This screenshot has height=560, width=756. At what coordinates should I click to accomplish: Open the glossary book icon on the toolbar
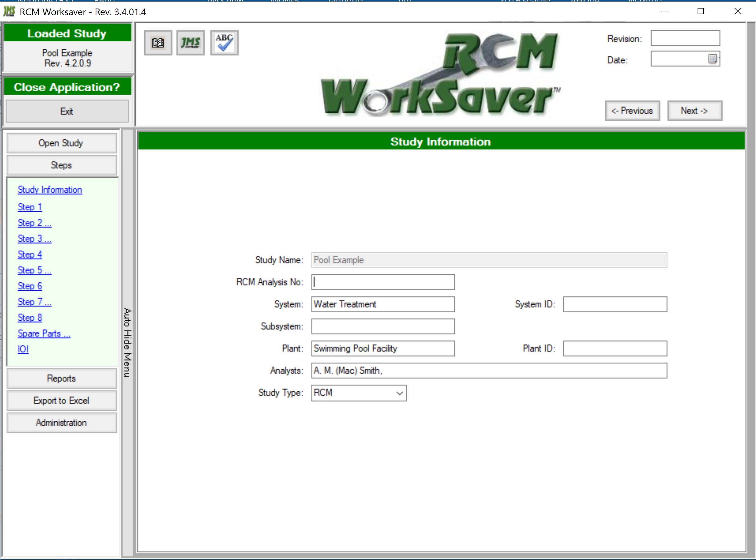tap(158, 42)
